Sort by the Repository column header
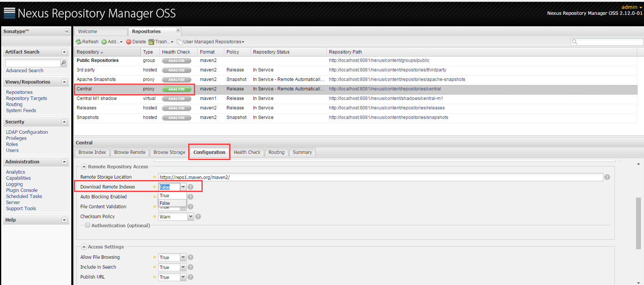The image size is (644, 285). pyautogui.click(x=107, y=52)
